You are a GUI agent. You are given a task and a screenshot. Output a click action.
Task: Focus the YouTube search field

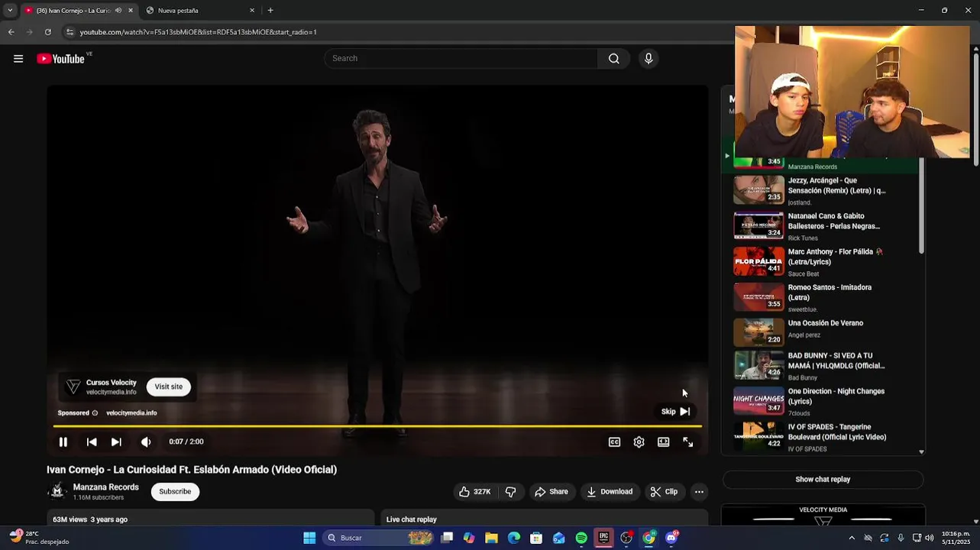point(461,59)
